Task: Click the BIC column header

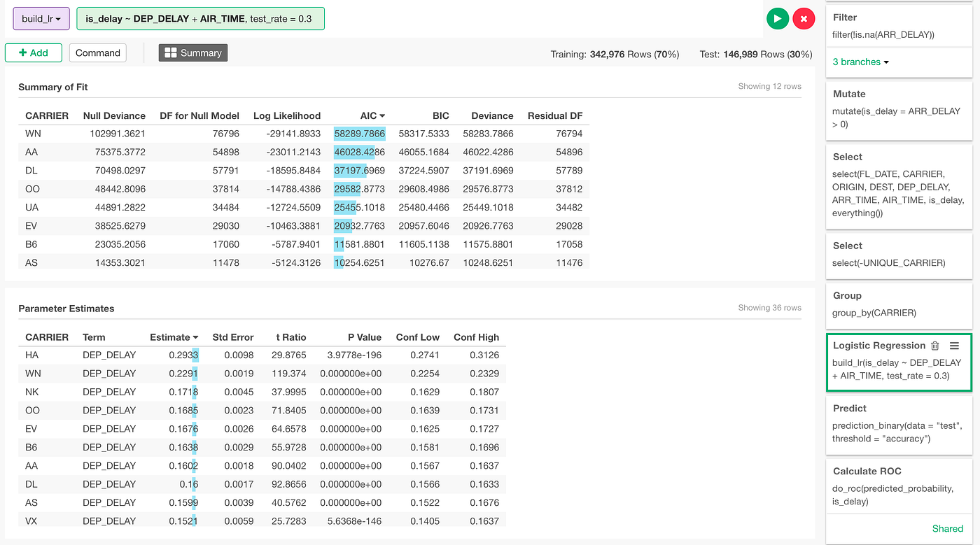Action: click(x=440, y=115)
